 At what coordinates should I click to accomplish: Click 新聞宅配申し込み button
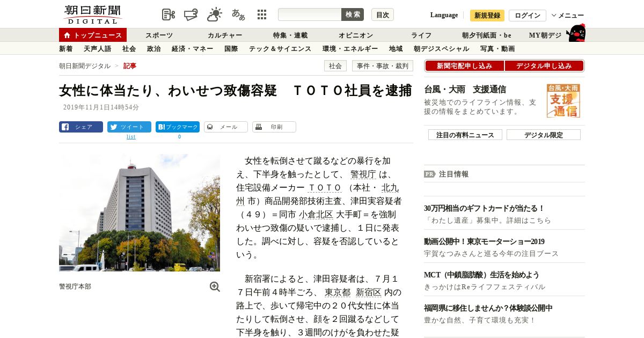pyautogui.click(x=465, y=66)
